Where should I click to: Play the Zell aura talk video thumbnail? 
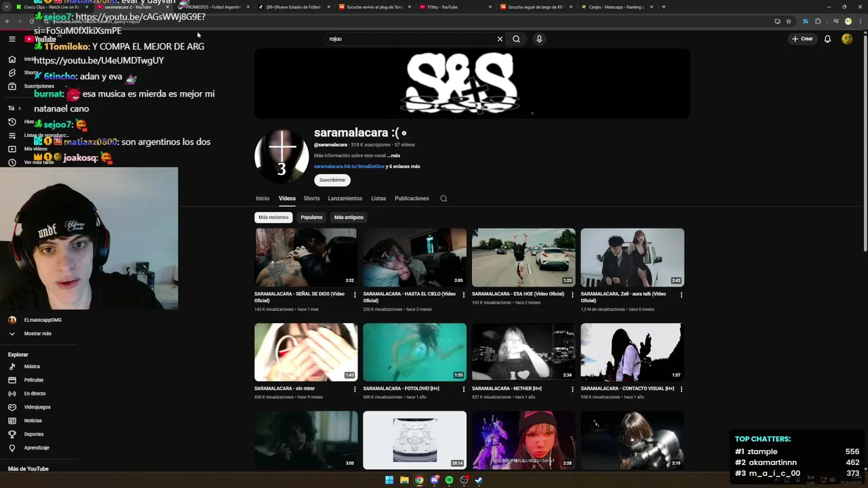pyautogui.click(x=632, y=258)
